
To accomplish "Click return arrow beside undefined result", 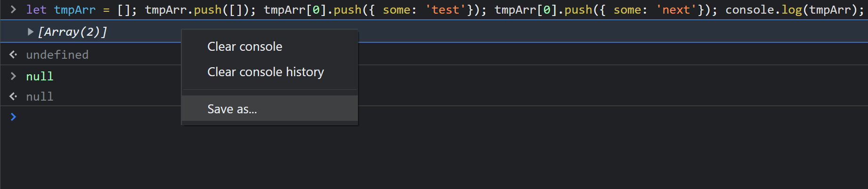I will 13,55.
